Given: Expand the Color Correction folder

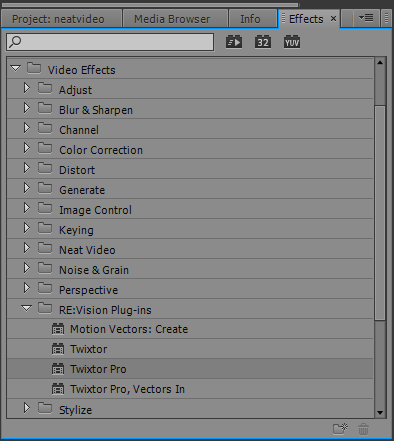Looking at the screenshot, I should tap(27, 148).
